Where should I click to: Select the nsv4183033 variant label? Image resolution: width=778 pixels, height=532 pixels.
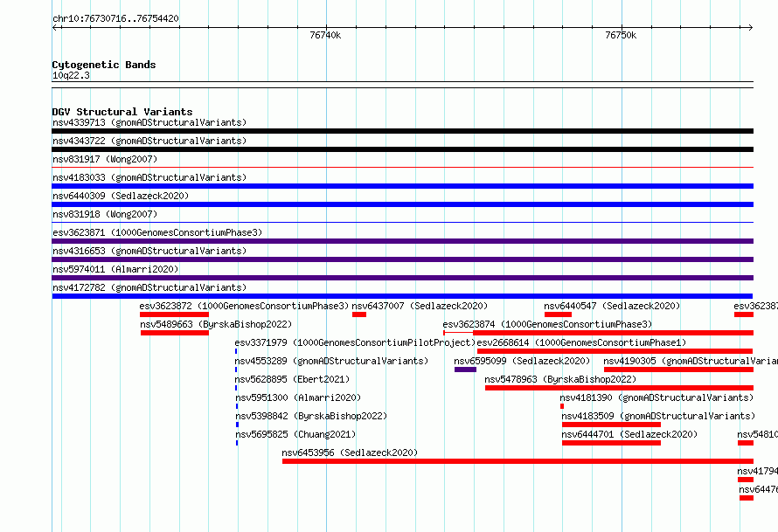coord(149,177)
